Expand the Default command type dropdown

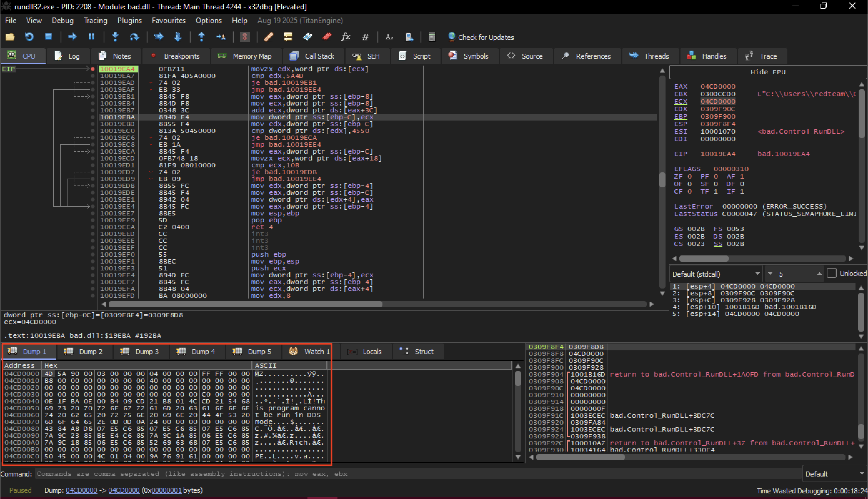coord(834,474)
